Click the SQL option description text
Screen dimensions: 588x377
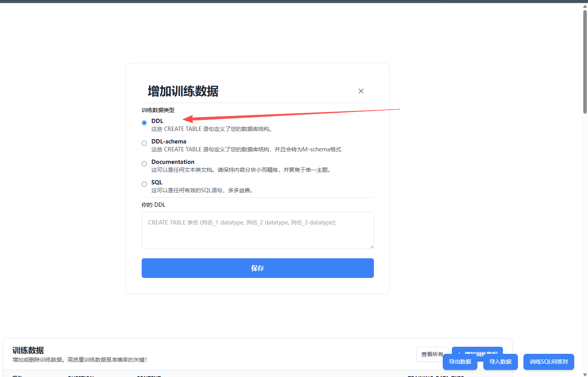pyautogui.click(x=203, y=190)
